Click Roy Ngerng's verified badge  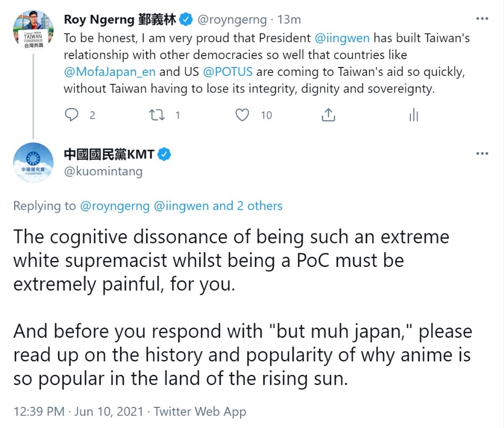186,20
